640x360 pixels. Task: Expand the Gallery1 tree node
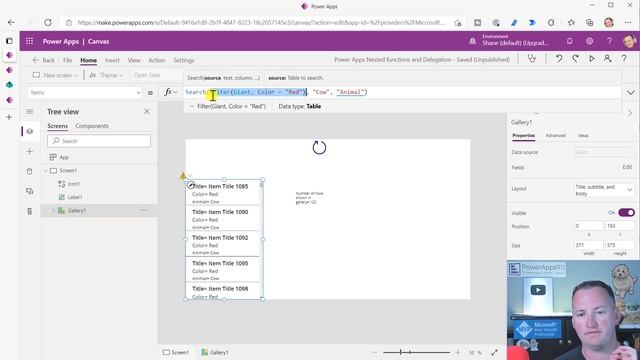[53, 211]
